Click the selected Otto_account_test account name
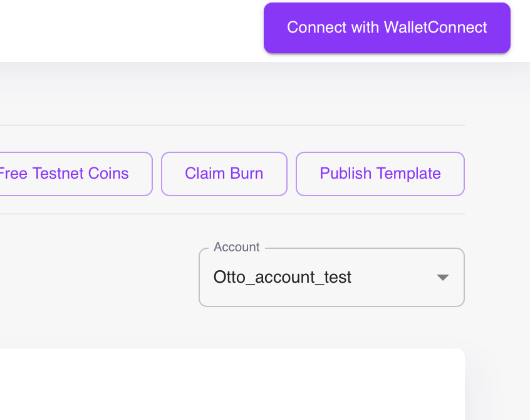Screen dimensions: 530x420 click(x=283, y=277)
